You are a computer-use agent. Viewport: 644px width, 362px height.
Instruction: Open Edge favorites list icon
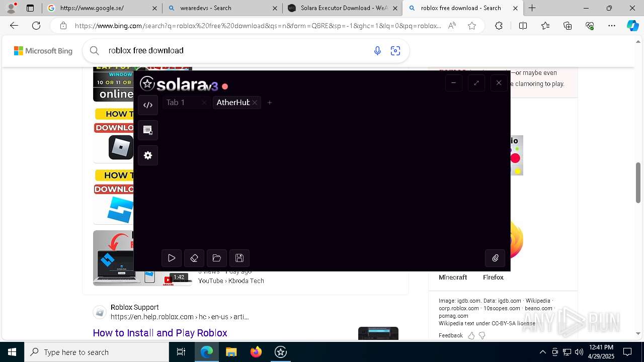coord(545,26)
